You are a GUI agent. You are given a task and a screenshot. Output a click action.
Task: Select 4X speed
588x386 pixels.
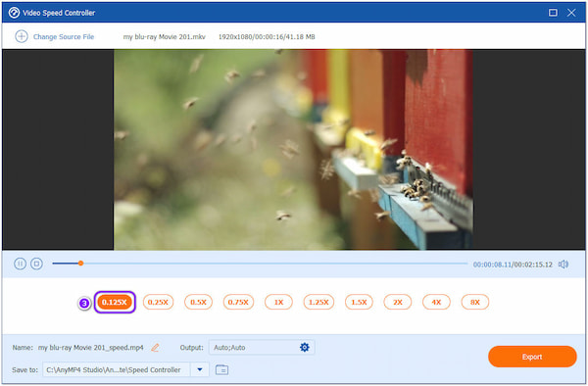click(436, 302)
